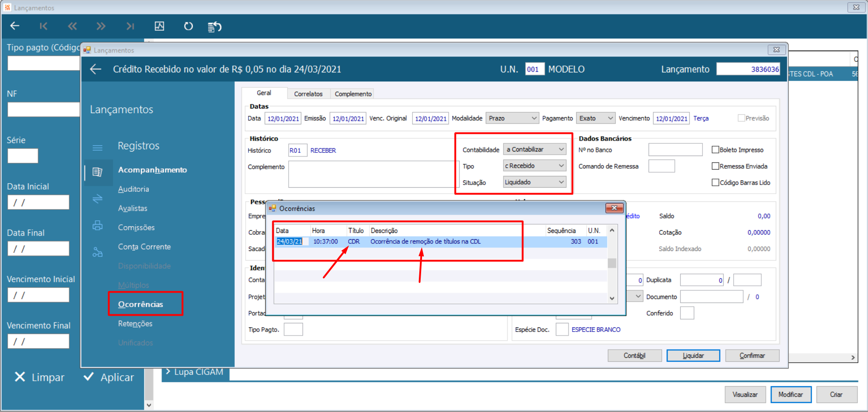This screenshot has width=868, height=412.
Task: Switch to the Complemento tab
Action: (353, 94)
